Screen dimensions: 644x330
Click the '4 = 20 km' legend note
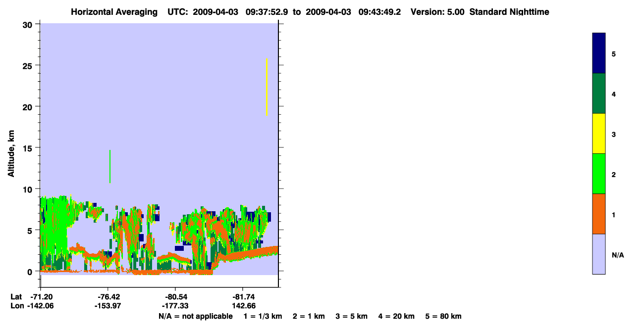pos(396,316)
